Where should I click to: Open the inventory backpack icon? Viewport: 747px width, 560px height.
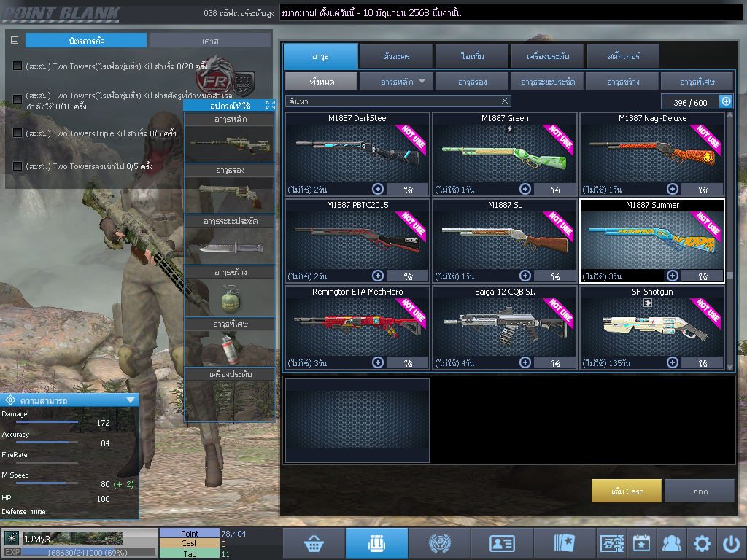(x=376, y=543)
